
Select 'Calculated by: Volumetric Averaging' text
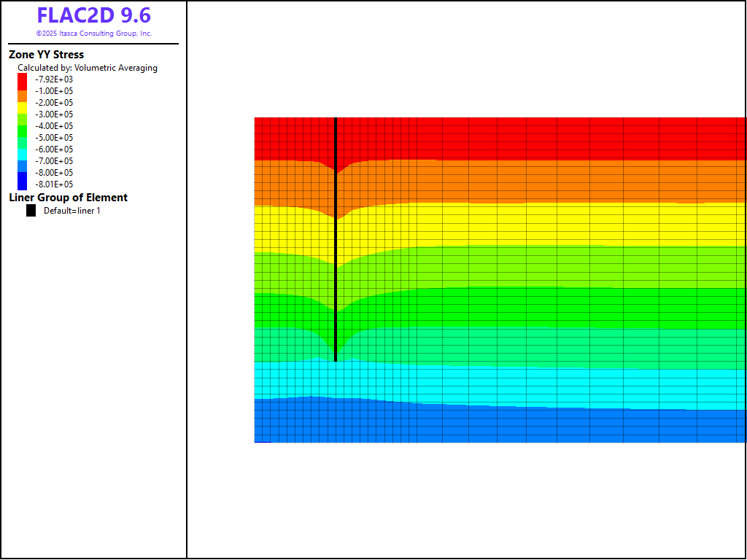pos(88,68)
